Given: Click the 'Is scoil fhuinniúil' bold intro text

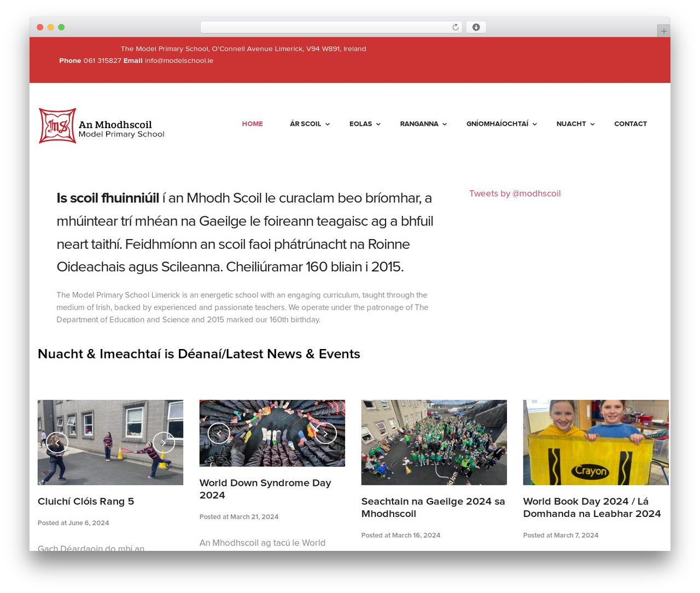Looking at the screenshot, I should click(108, 198).
